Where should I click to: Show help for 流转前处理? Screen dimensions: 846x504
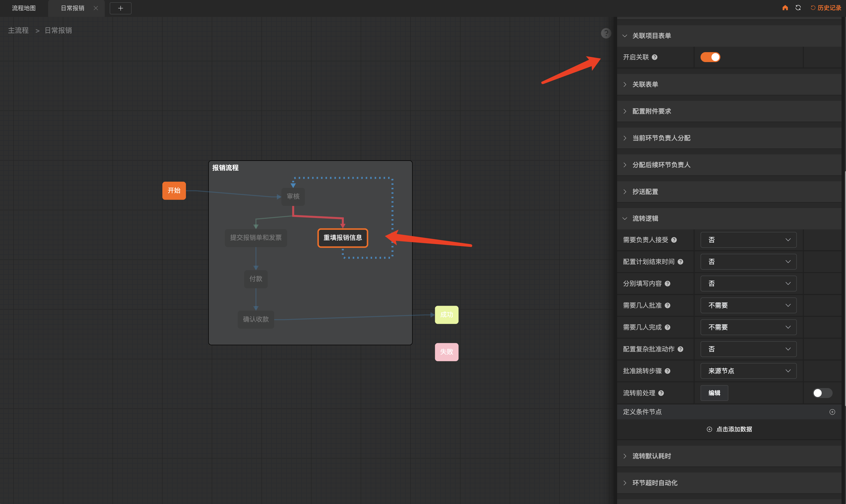click(661, 393)
